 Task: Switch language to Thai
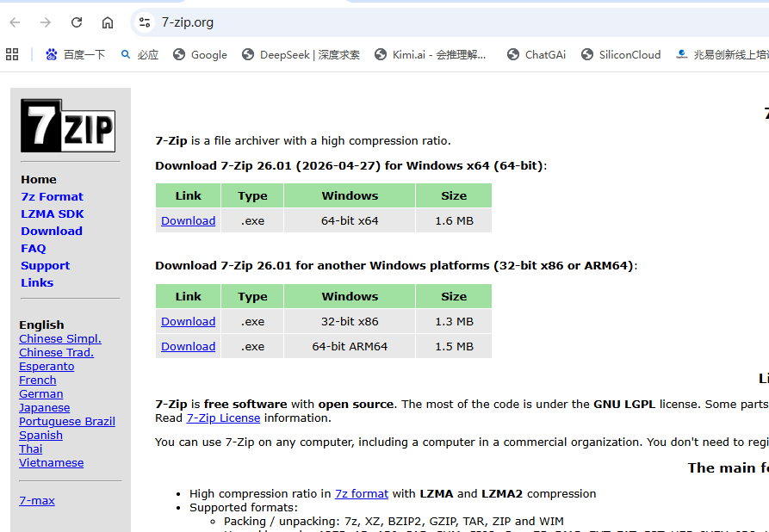[31, 448]
